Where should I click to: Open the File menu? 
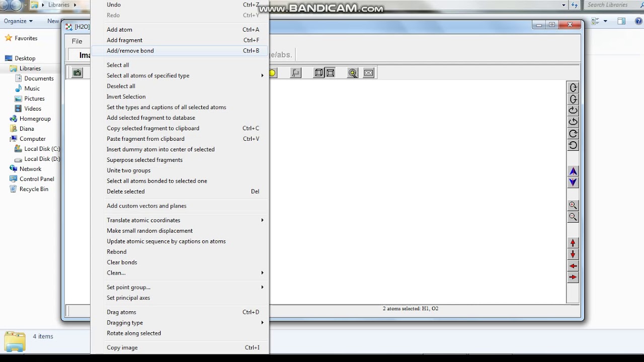[x=77, y=41]
